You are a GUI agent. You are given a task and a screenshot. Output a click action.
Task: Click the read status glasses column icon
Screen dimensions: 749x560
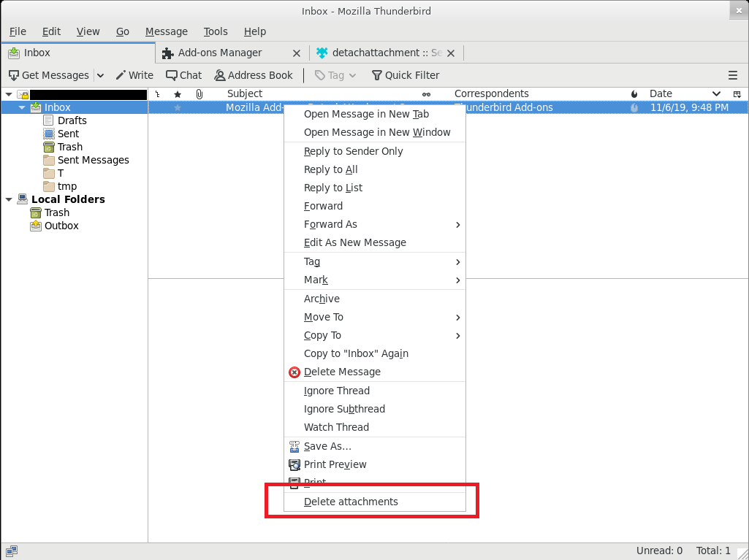(426, 94)
